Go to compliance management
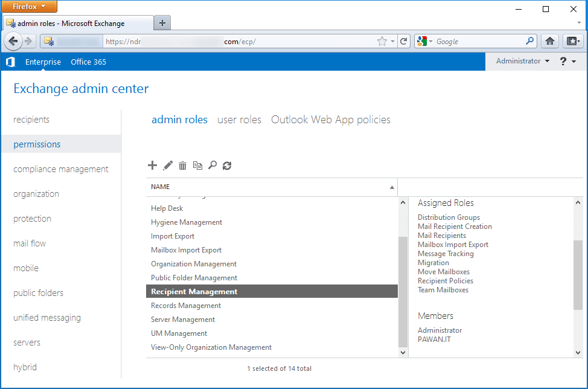Viewport: 588px width, 389px height. (61, 169)
